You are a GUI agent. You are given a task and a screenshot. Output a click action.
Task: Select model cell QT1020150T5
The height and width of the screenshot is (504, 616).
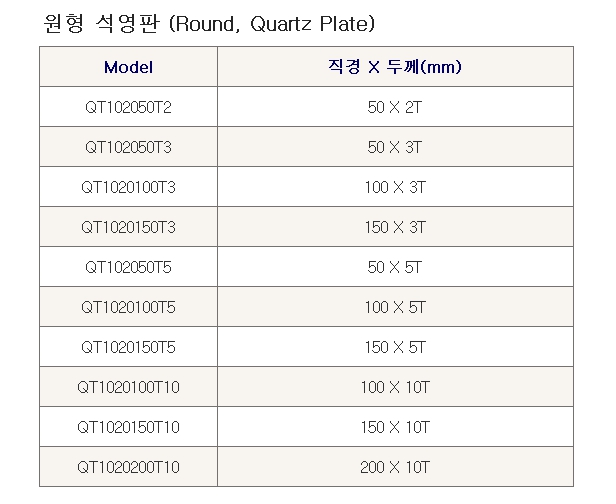tap(128, 347)
